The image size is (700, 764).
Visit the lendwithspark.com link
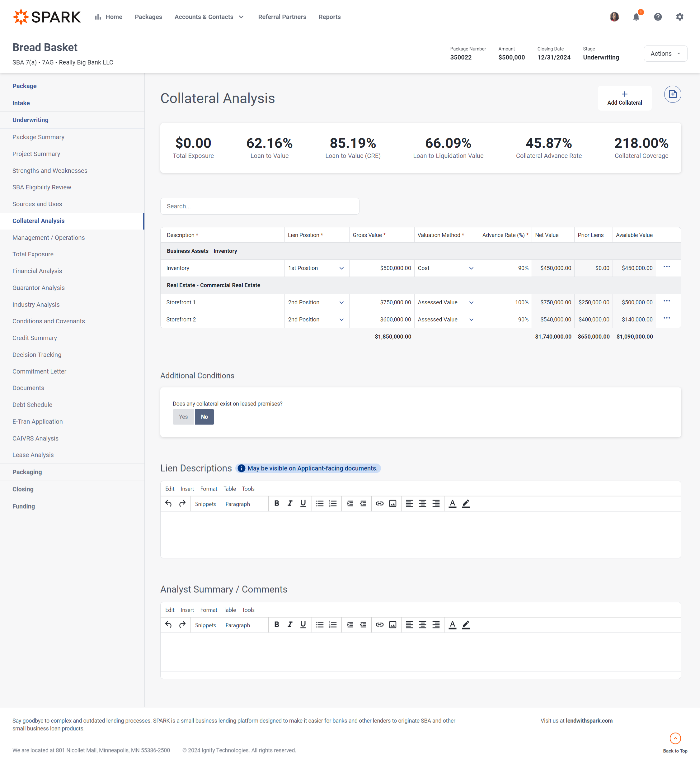click(589, 721)
